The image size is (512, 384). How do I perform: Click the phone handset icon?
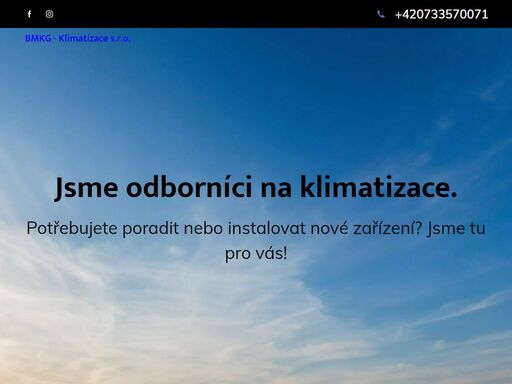pos(380,14)
